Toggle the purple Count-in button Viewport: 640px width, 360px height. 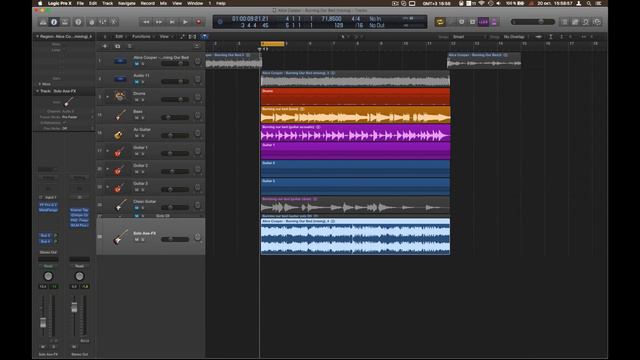483,22
